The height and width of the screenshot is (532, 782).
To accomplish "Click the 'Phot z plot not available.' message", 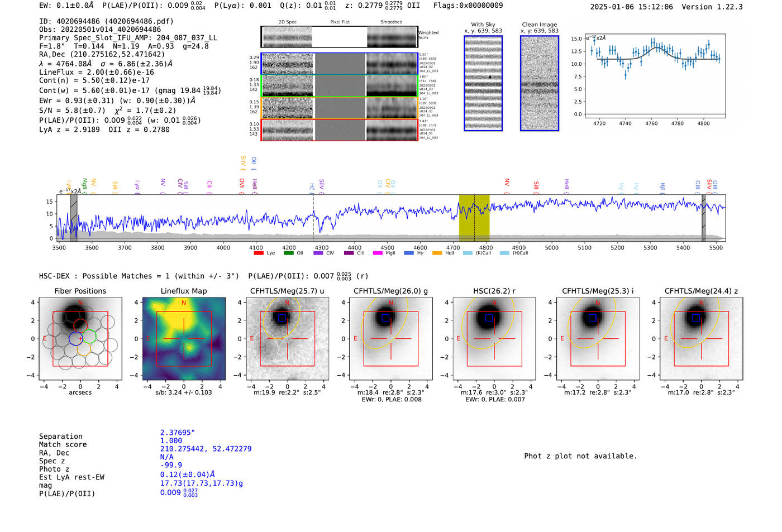I will coord(580,456).
